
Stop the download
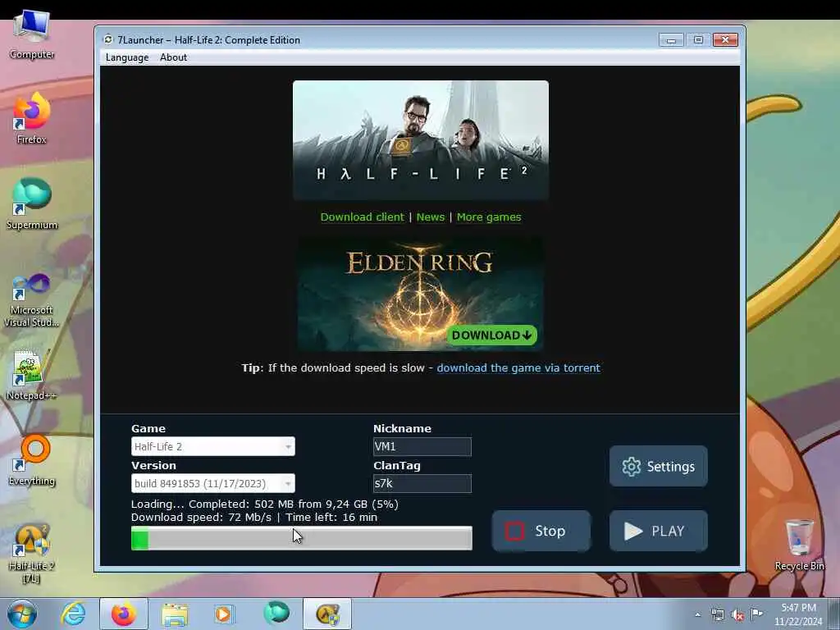coord(541,531)
